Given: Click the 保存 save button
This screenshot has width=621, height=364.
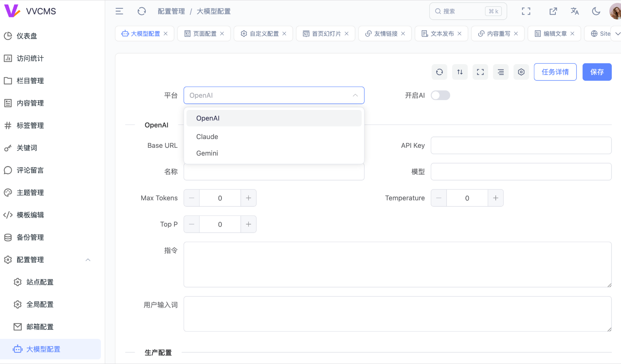Looking at the screenshot, I should (597, 72).
